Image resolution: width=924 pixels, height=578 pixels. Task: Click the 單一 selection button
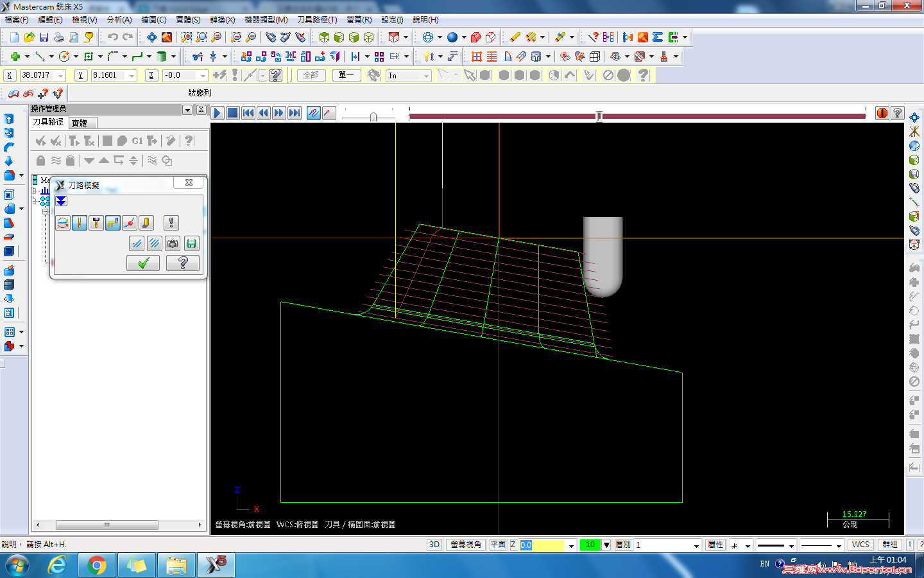coord(346,75)
